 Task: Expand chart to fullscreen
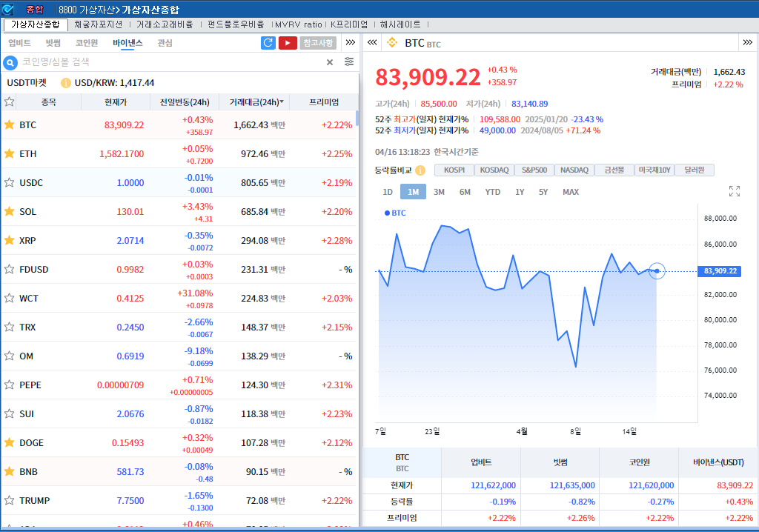(735, 191)
